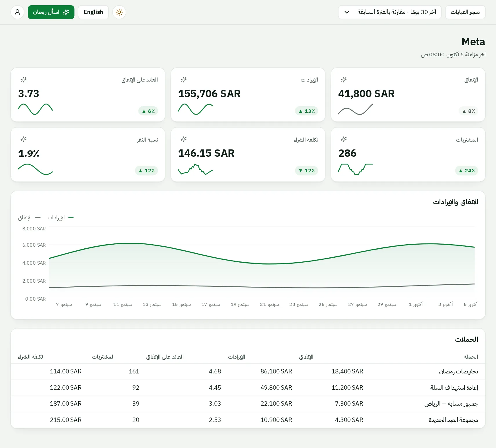Screen dimensions: 496x448
Task: Click sparkle icon on العائد على الإنفاق card
Action: click(23, 80)
